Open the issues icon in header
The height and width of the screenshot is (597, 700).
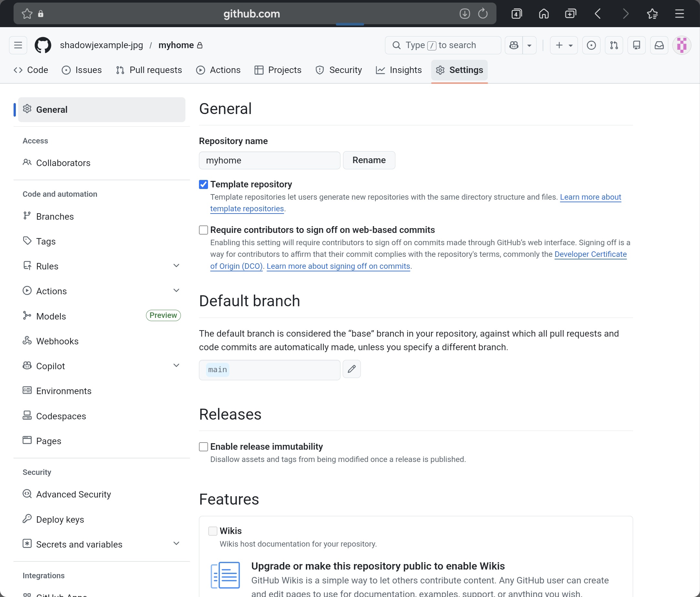click(591, 45)
